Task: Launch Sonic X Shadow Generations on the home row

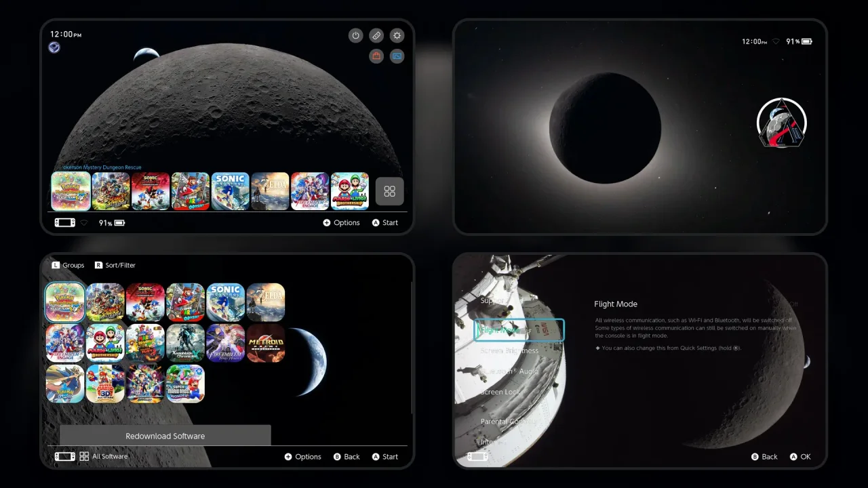Action: pyautogui.click(x=151, y=191)
